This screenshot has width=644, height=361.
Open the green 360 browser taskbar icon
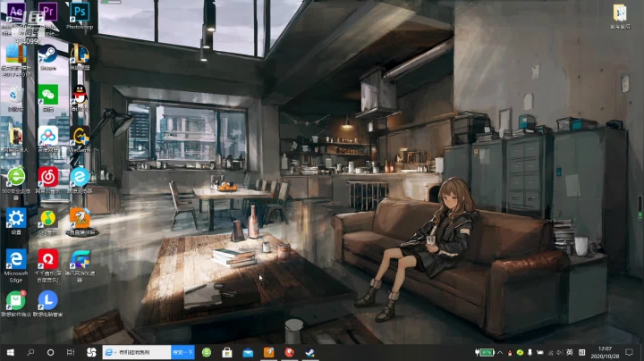click(x=207, y=352)
